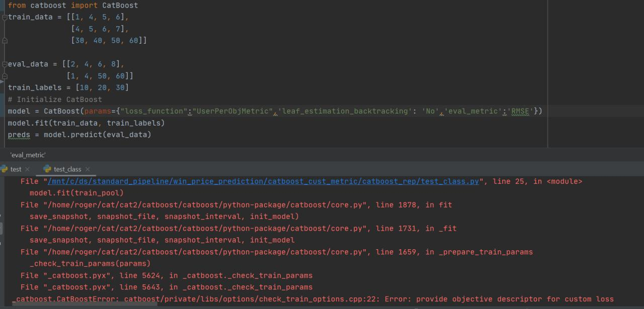The height and width of the screenshot is (309, 644).
Task: Select the test_class run tab
Action: (67, 169)
